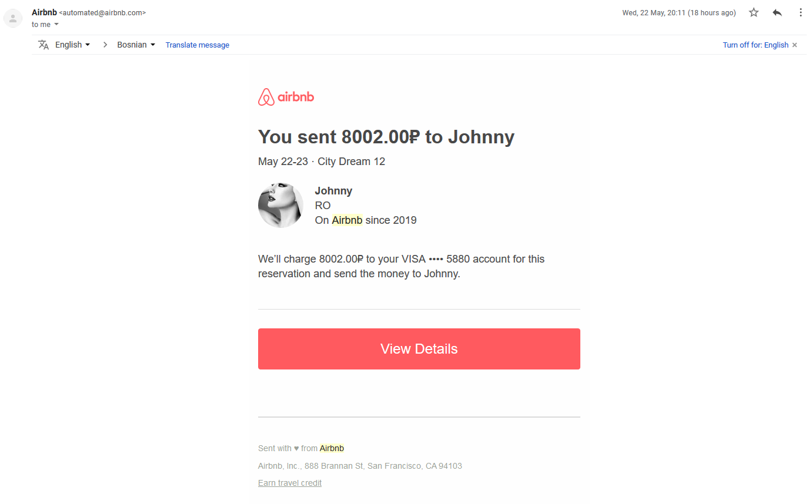Screen dimensions: 812x504
Task: Click the email timestamp Wed, 22 May
Action: click(x=679, y=13)
